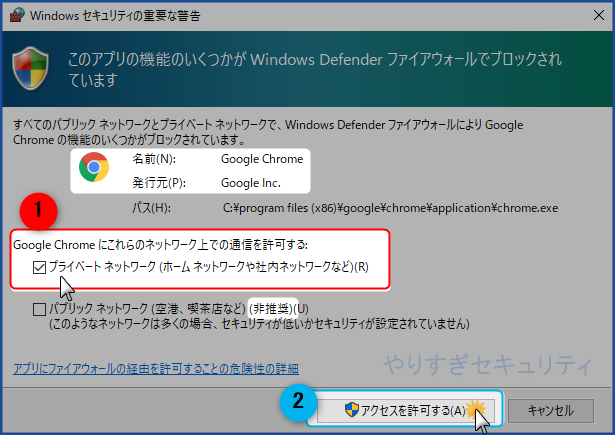Enable the public network (パブリック ネットワーク) checkbox

39,309
